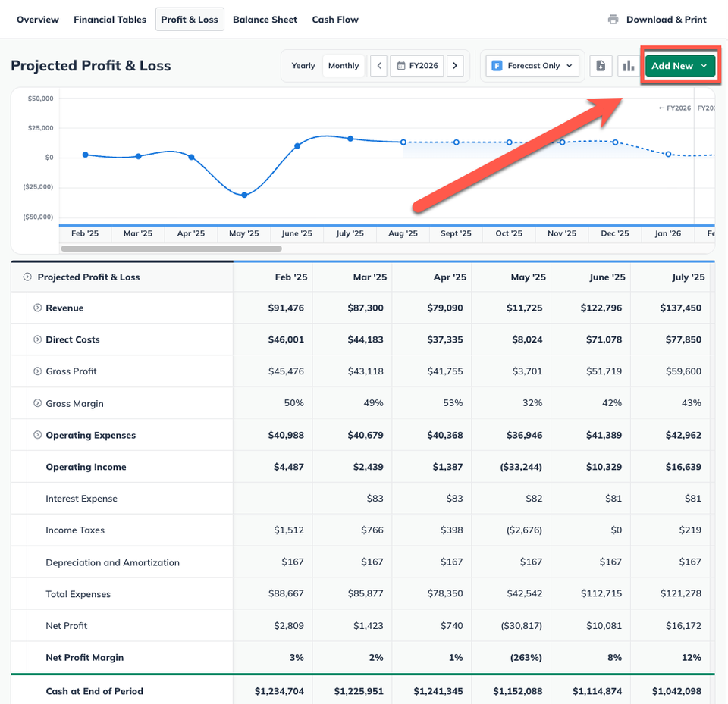Viewport: 728px width, 704px height.
Task: Open the Forecast Only dropdown
Action: point(532,66)
